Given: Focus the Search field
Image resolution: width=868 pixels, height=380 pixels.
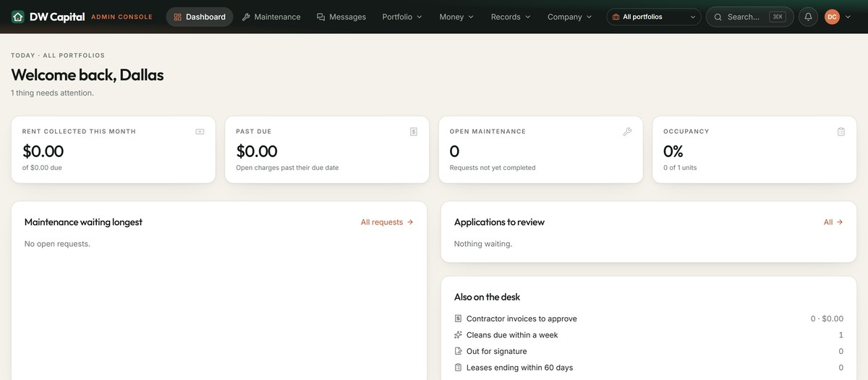Looking at the screenshot, I should click(749, 17).
